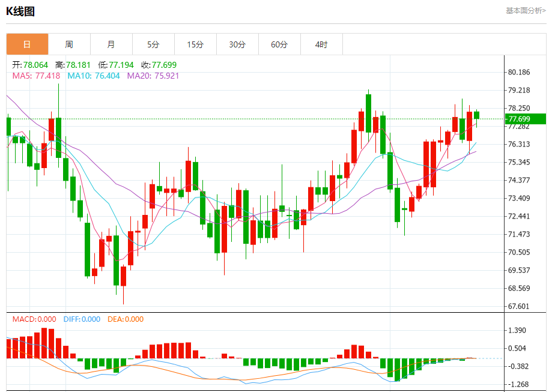This screenshot has width=549, height=392.
Task: Click the 80.186 price axis label
Action: pyautogui.click(x=518, y=72)
